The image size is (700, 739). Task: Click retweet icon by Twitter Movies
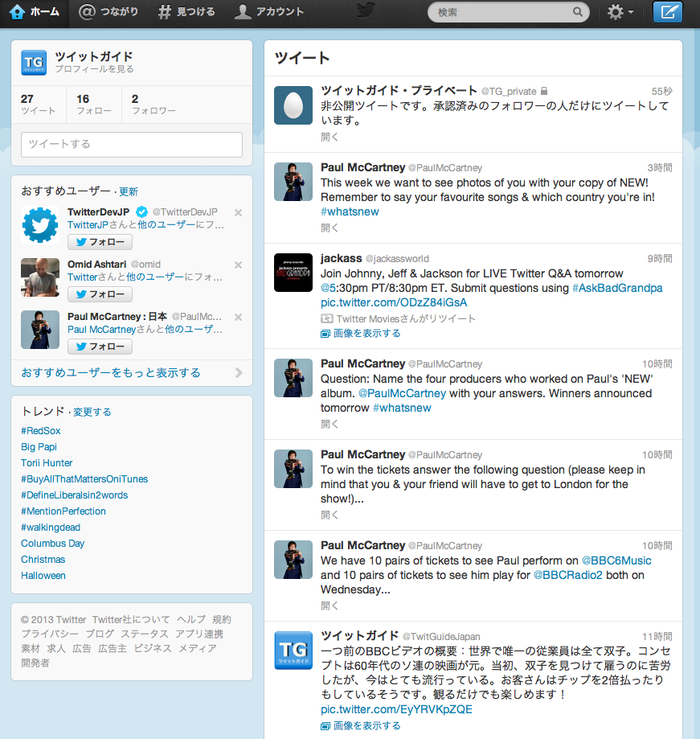click(327, 319)
